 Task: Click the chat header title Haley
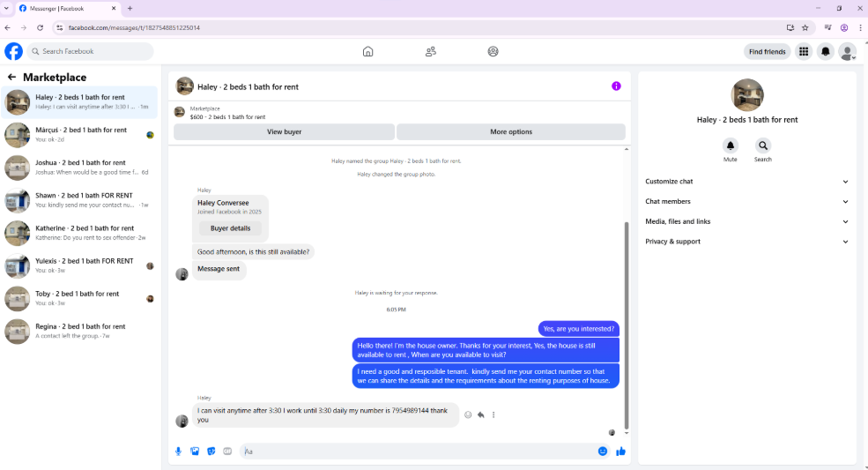point(248,87)
